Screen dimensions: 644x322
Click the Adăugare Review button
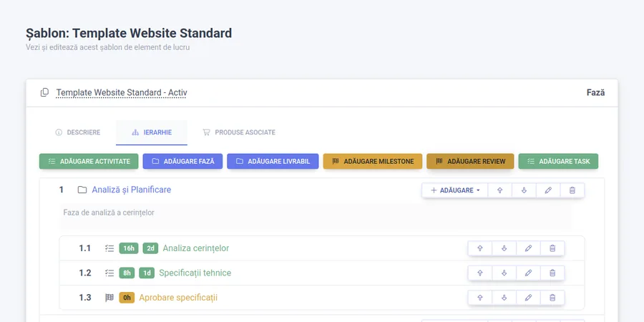coord(470,162)
